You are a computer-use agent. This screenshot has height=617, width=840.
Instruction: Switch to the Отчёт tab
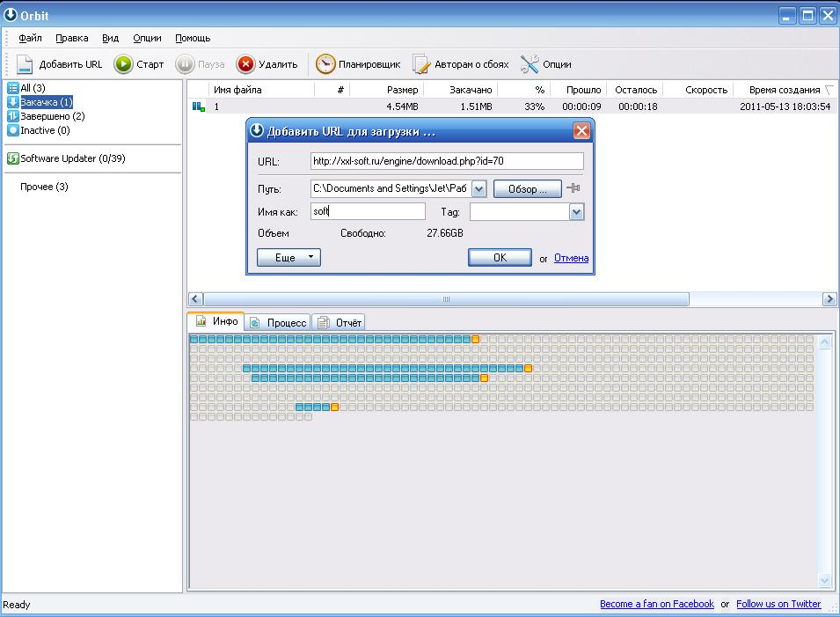pyautogui.click(x=340, y=323)
